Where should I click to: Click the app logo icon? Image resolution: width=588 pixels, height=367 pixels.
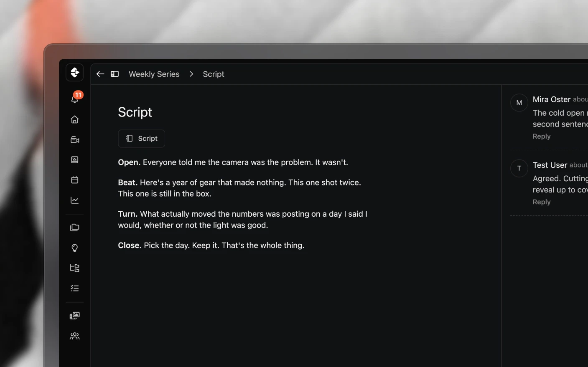point(75,72)
